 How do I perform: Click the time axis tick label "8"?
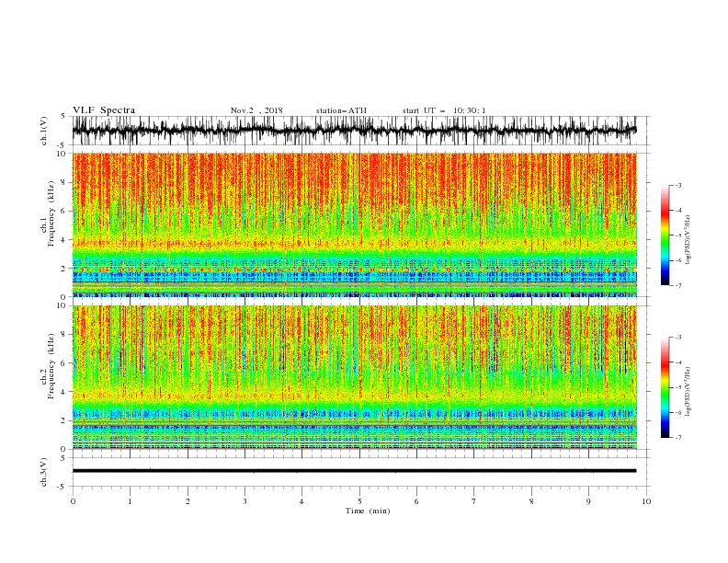(x=531, y=501)
